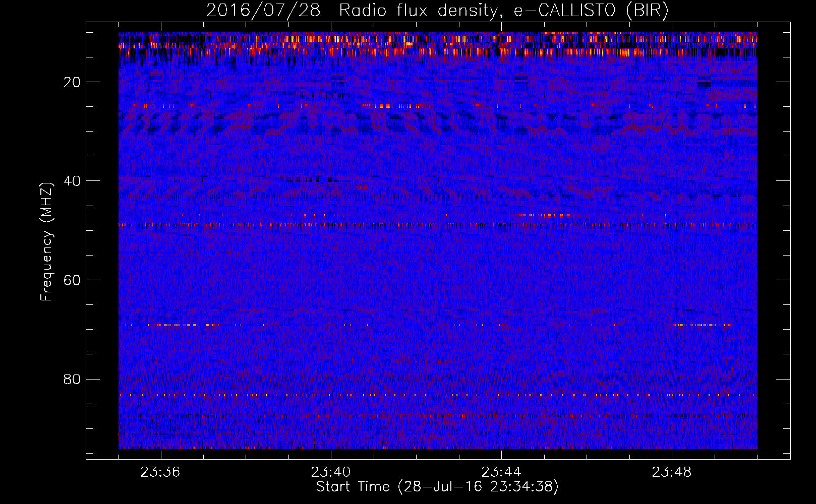Select the Frequency (MHZ) axis label

(46, 242)
